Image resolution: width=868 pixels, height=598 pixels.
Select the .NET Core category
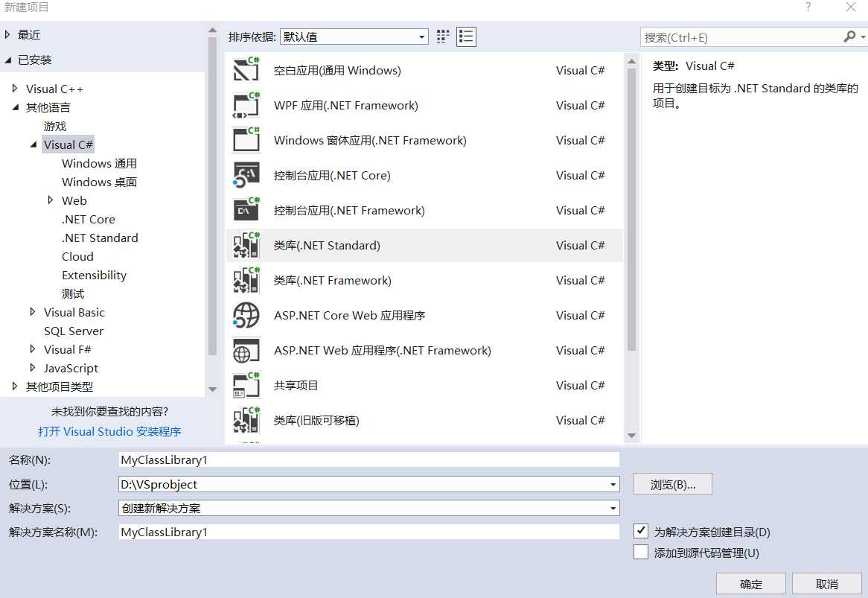(x=89, y=219)
